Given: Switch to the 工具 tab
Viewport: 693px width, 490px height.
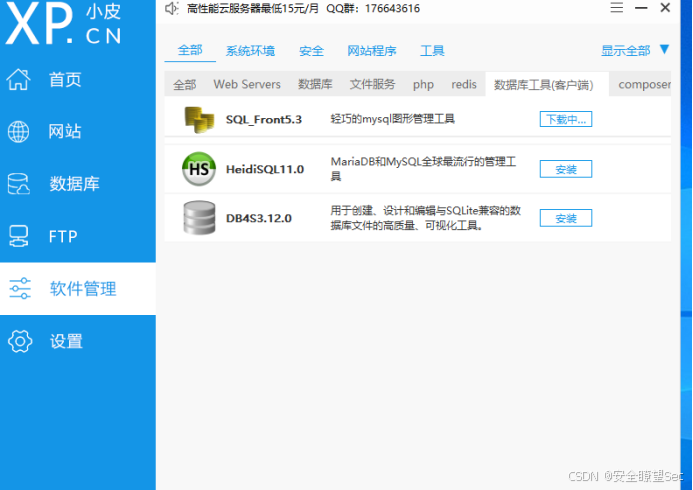Looking at the screenshot, I should click(432, 51).
